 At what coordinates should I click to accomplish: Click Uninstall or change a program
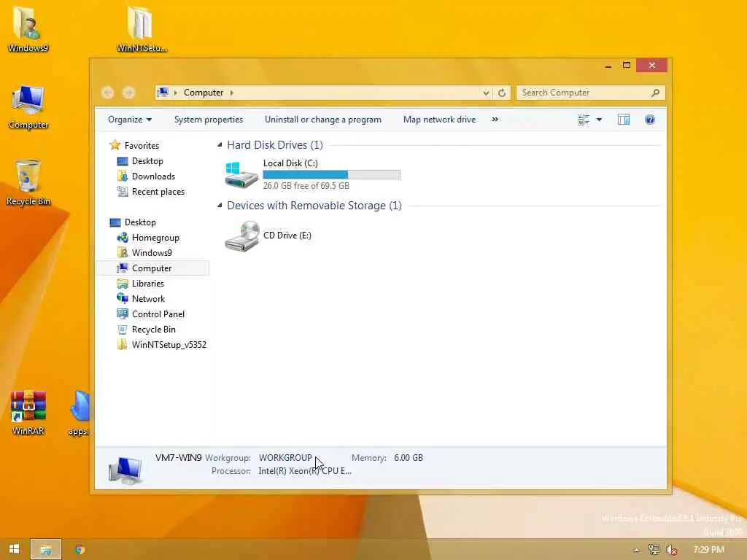(x=323, y=120)
